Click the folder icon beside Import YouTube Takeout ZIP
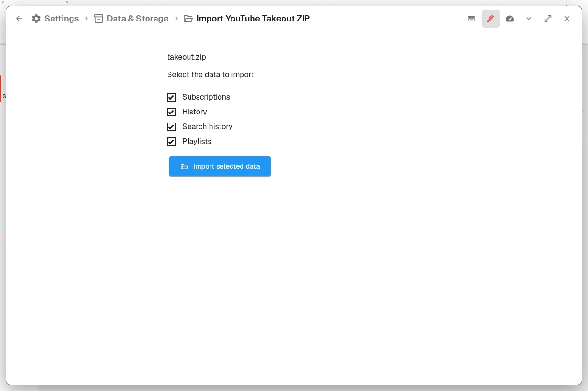 [x=188, y=19]
